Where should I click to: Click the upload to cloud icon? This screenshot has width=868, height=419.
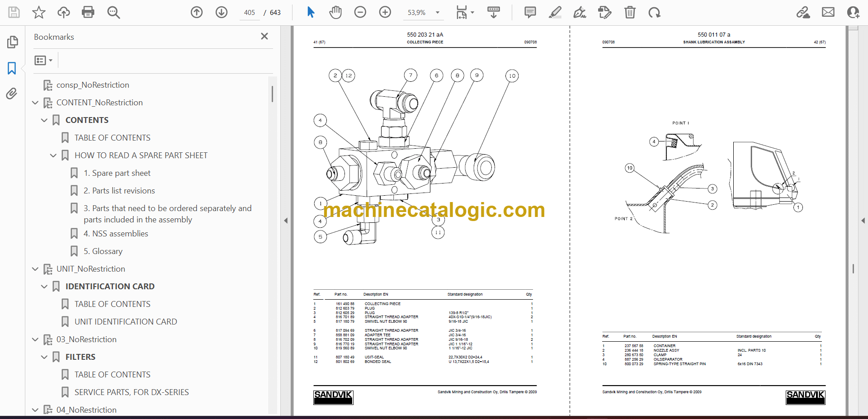tap(64, 12)
